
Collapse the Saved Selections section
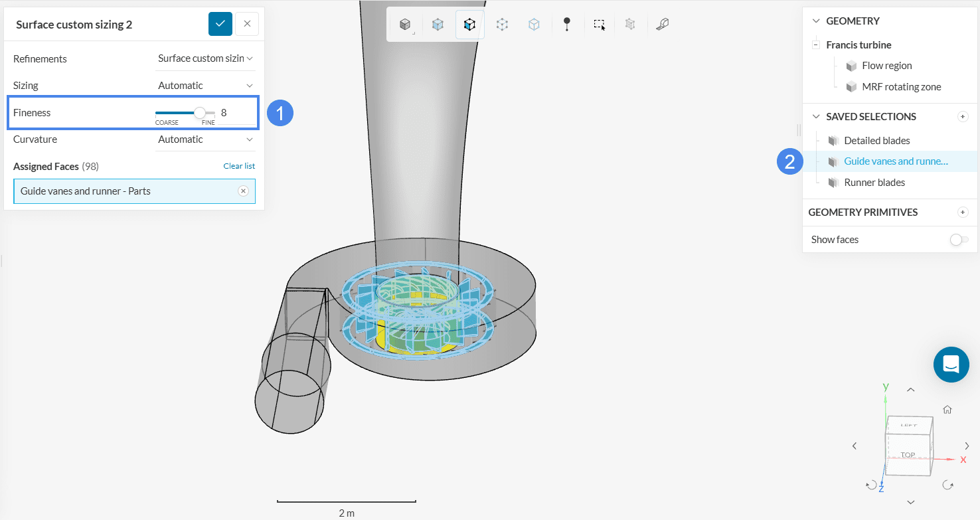(x=816, y=117)
